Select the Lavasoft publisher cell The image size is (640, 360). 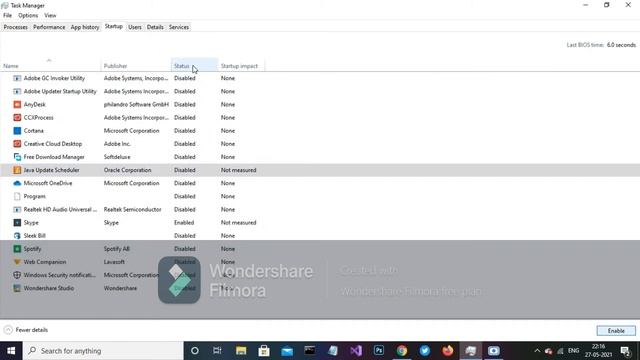click(x=114, y=262)
